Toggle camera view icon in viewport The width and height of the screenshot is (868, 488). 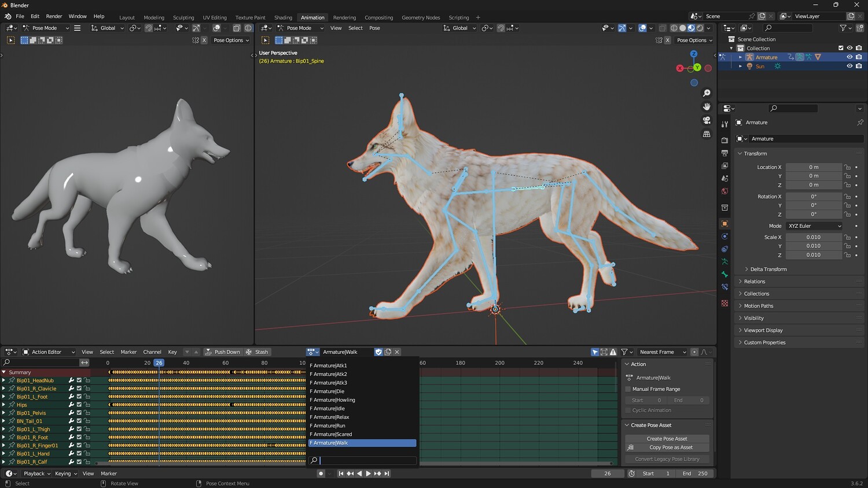[x=707, y=120]
